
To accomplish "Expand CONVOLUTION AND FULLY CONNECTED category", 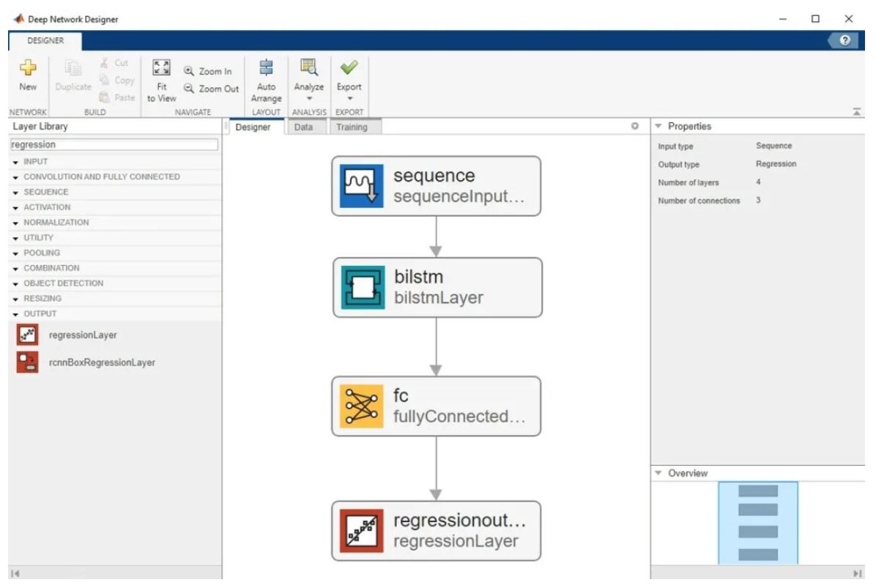I will 15,177.
